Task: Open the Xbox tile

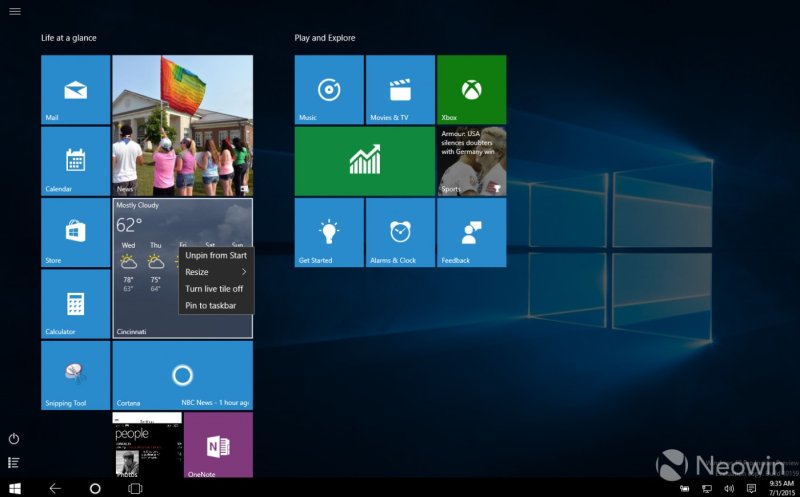Action: (x=472, y=90)
